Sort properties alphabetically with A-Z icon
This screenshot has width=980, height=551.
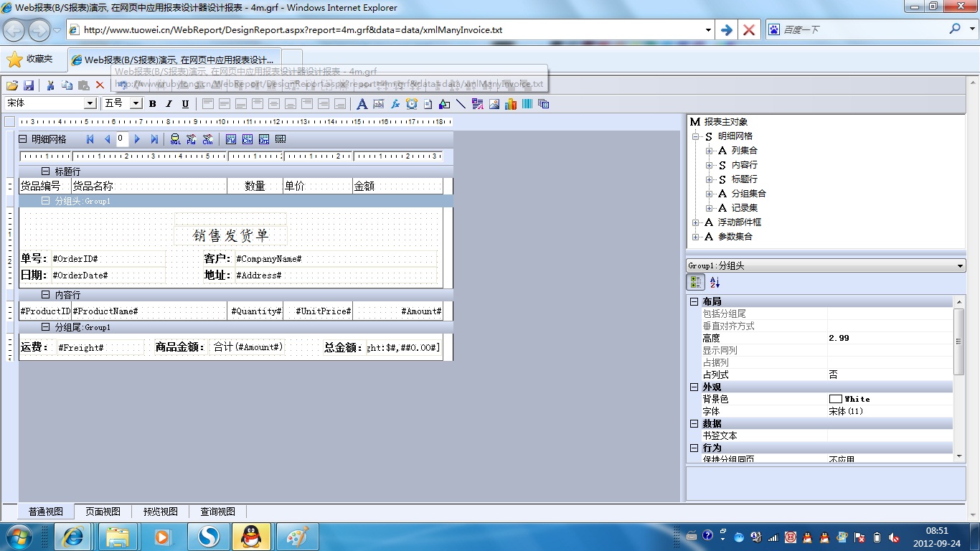[x=715, y=283]
